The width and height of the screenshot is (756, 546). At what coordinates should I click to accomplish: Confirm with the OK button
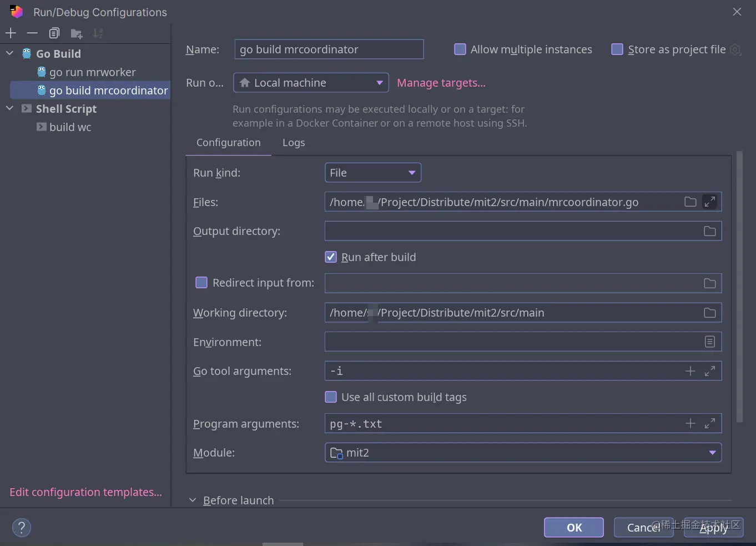pyautogui.click(x=574, y=528)
